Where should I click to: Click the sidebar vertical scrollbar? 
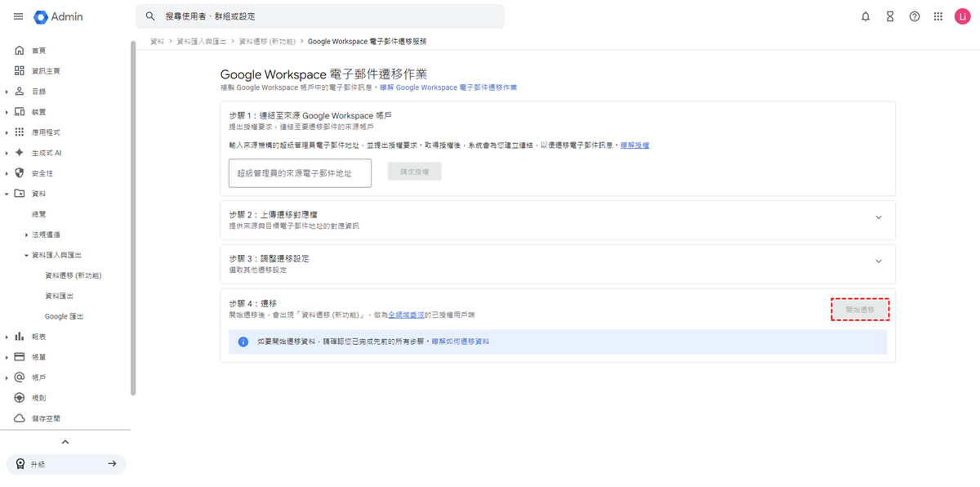click(x=132, y=219)
